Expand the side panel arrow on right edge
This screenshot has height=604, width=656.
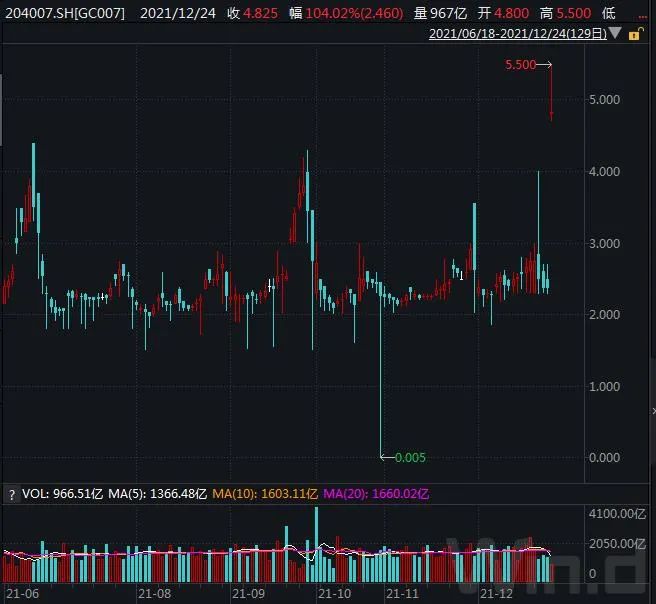653,411
